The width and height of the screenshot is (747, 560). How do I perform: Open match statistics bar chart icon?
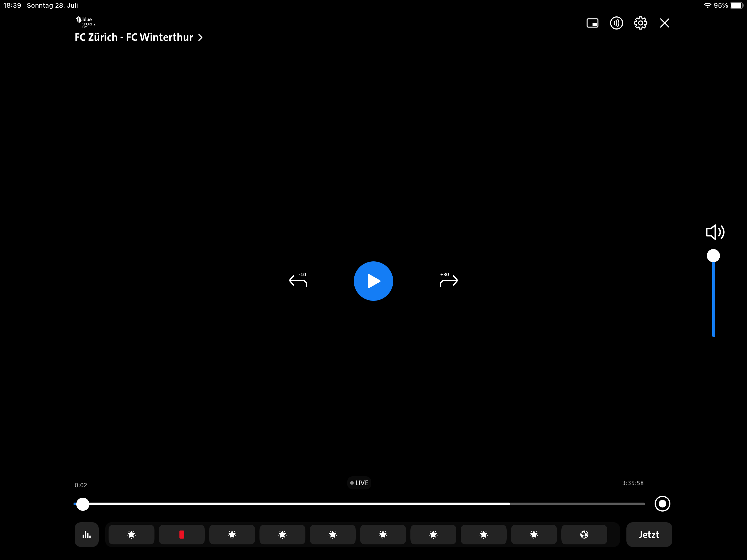[86, 534]
